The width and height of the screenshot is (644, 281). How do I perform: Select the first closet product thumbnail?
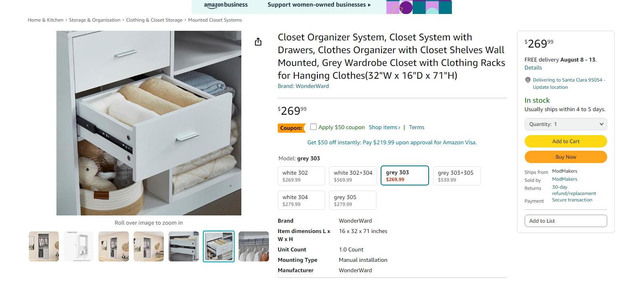[44, 246]
